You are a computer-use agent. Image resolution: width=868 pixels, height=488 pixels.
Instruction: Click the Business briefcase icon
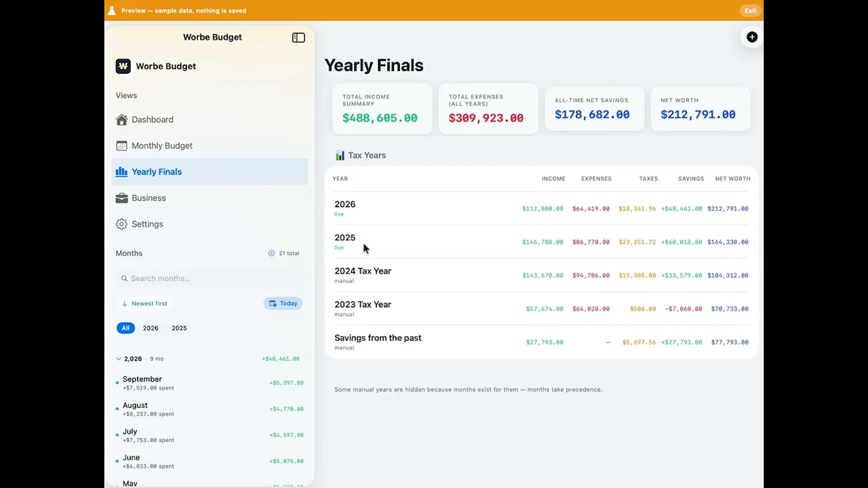[x=122, y=198]
